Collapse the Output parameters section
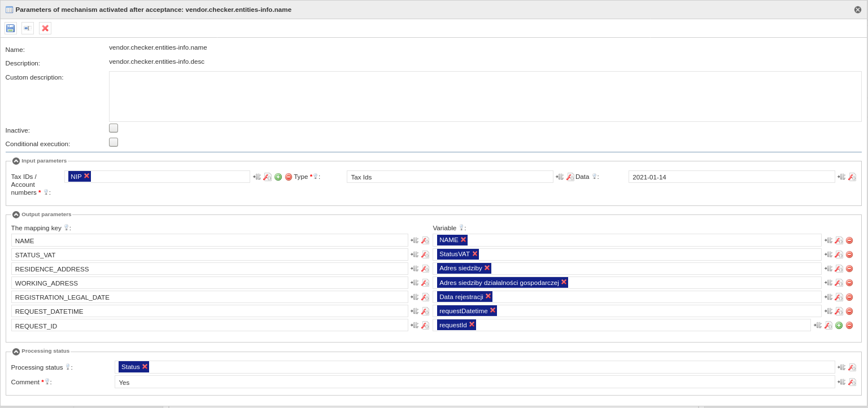 point(16,214)
